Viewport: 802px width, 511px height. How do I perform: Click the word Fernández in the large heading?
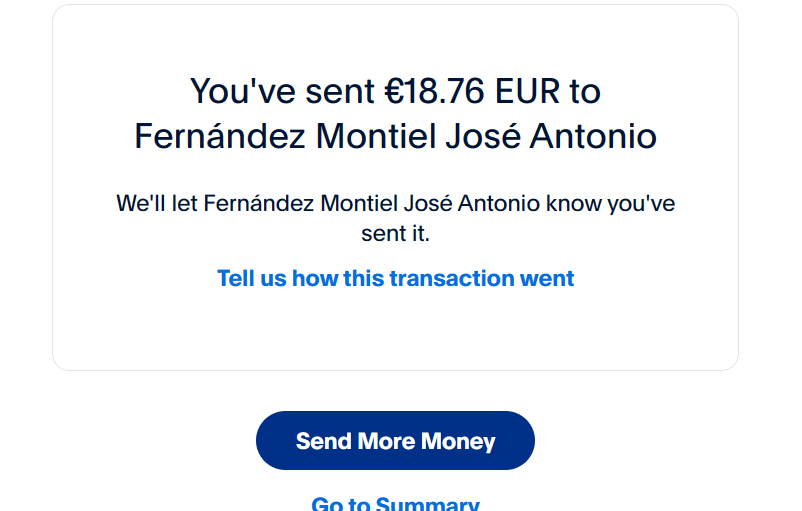coord(220,136)
